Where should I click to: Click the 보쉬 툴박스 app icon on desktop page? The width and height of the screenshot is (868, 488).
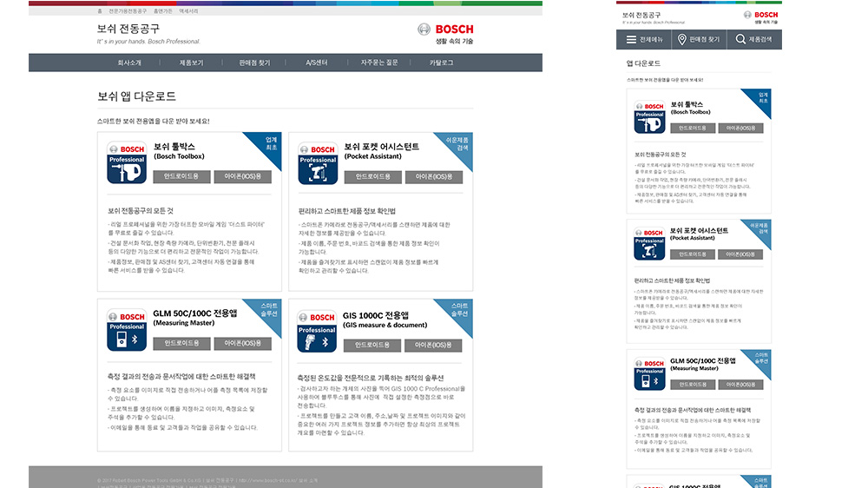coord(127,163)
